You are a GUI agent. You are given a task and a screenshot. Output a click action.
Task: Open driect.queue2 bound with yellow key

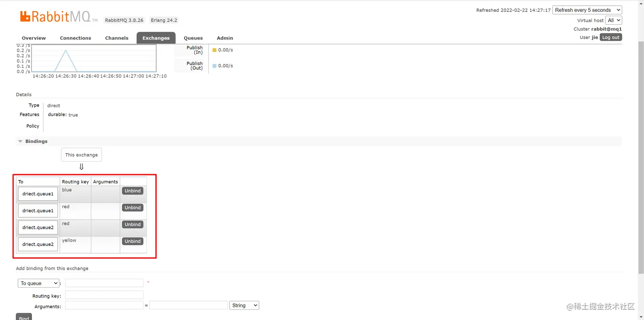click(38, 244)
